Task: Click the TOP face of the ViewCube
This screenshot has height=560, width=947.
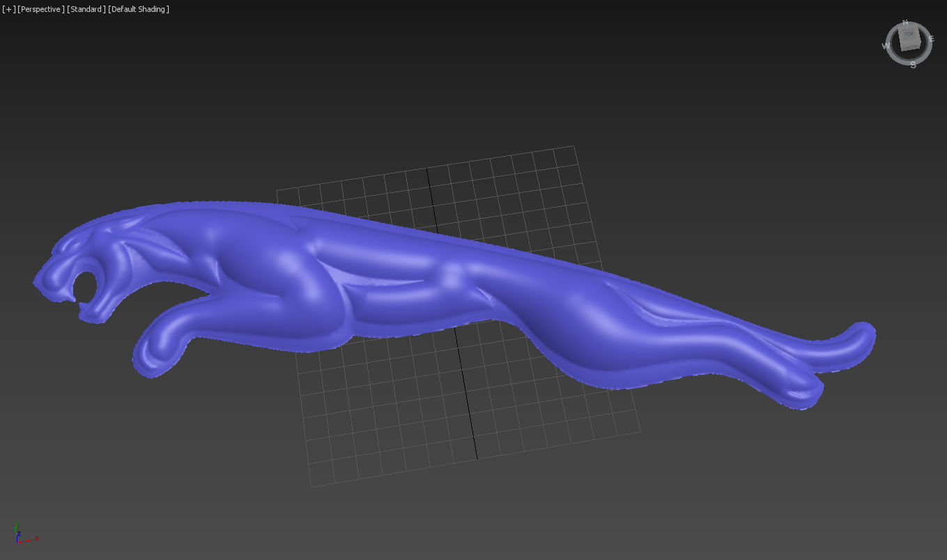Action: point(909,35)
